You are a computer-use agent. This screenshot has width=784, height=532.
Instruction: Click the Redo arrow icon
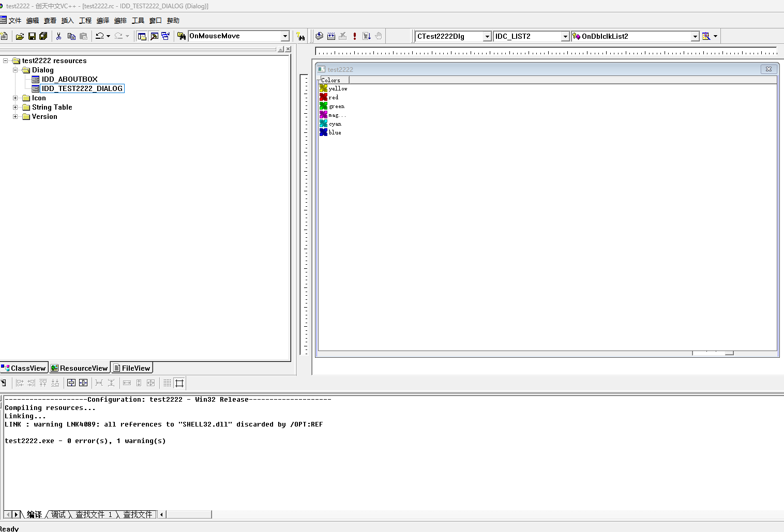point(119,36)
